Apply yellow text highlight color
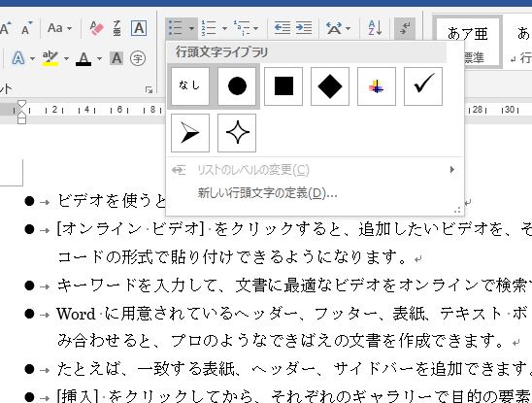Viewport: 532px width, 403px height. click(x=50, y=58)
